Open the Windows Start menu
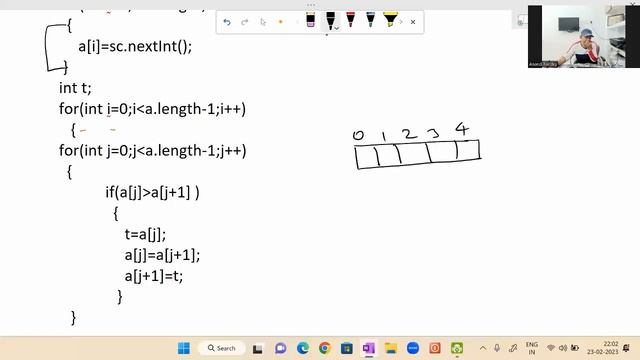The width and height of the screenshot is (640, 360). point(184,348)
